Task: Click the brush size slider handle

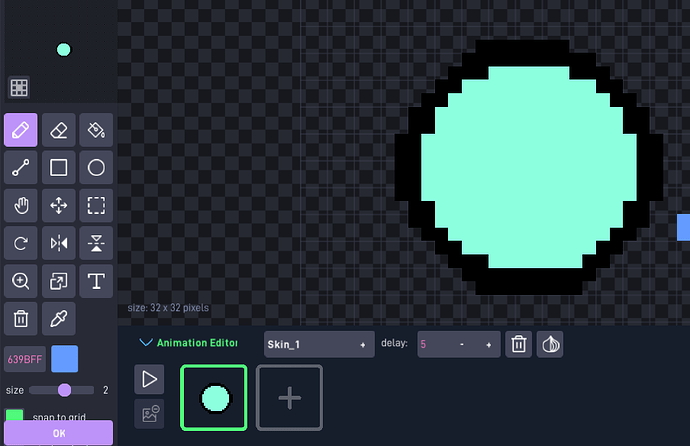Action: tap(65, 390)
